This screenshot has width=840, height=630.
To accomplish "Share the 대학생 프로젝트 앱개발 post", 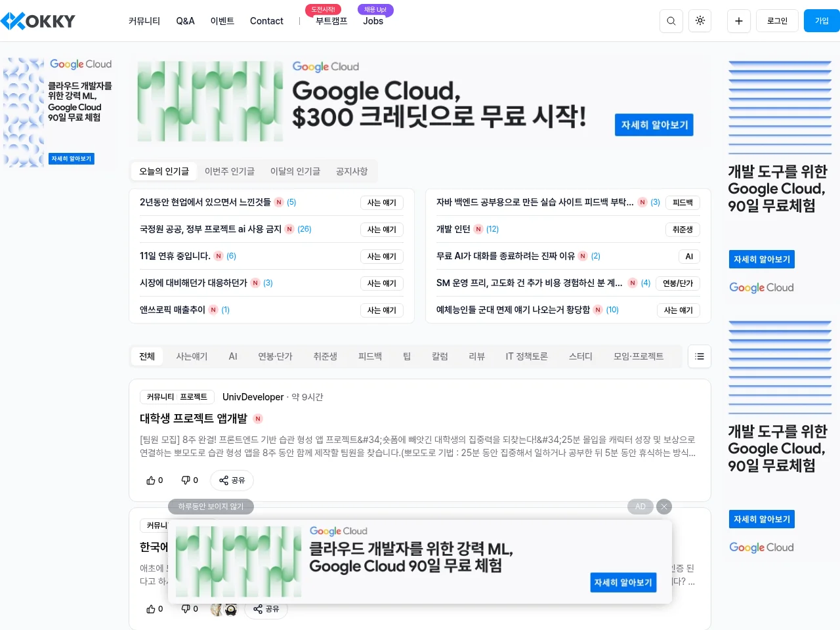I will (232, 480).
